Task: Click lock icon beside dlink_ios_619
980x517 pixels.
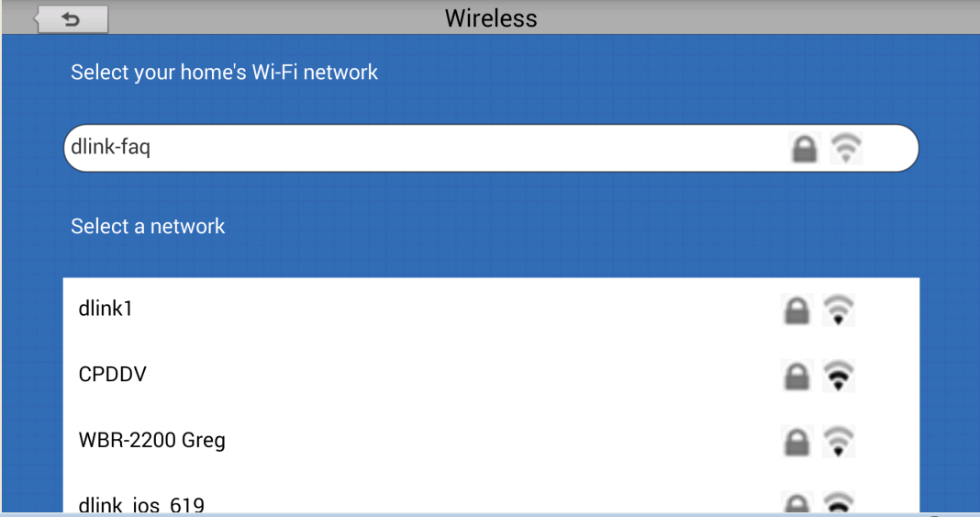Action: pos(796,503)
